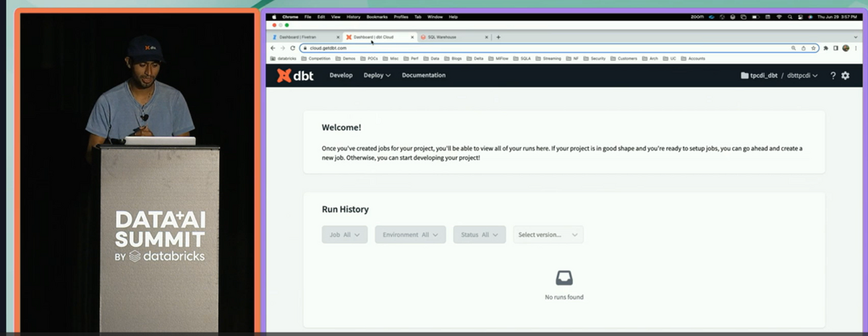The height and width of the screenshot is (336, 868).
Task: Open the Chrome menu in menu bar
Action: [290, 17]
